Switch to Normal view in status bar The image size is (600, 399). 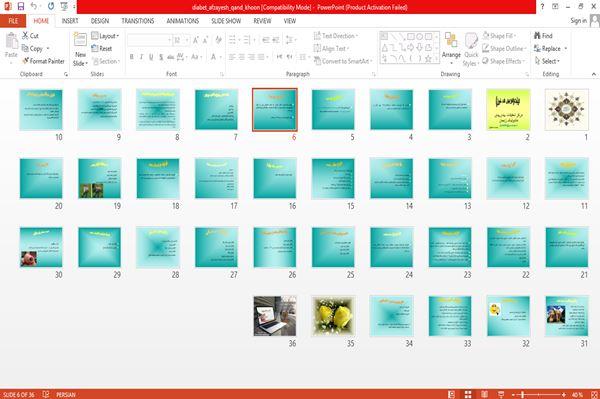452,394
